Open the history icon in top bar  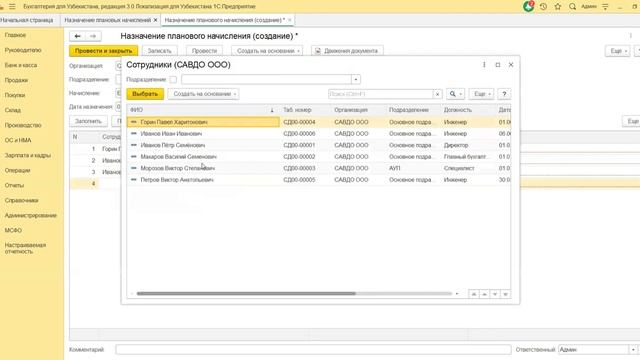pos(543,7)
